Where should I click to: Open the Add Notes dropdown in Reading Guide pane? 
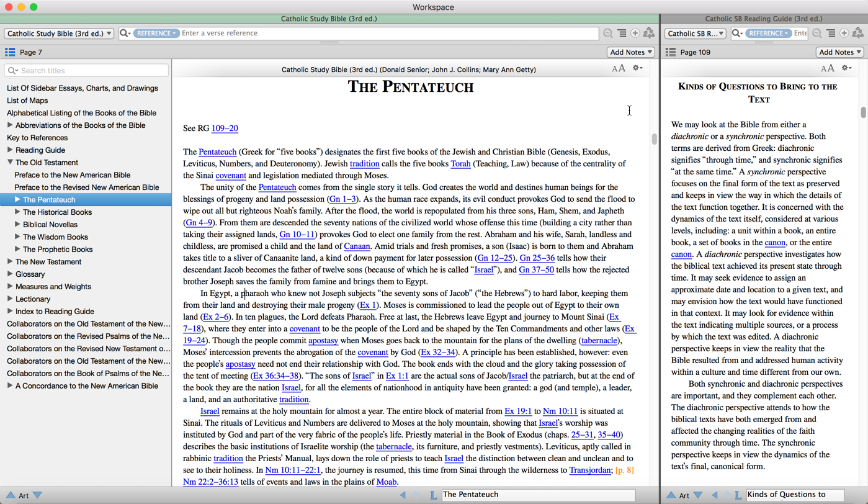click(x=840, y=52)
